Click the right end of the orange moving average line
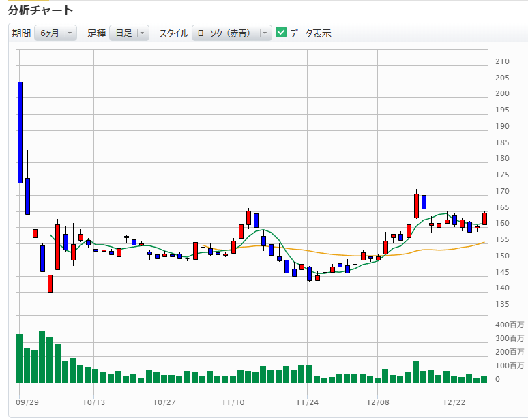This screenshot has width=528, height=420. pos(484,242)
